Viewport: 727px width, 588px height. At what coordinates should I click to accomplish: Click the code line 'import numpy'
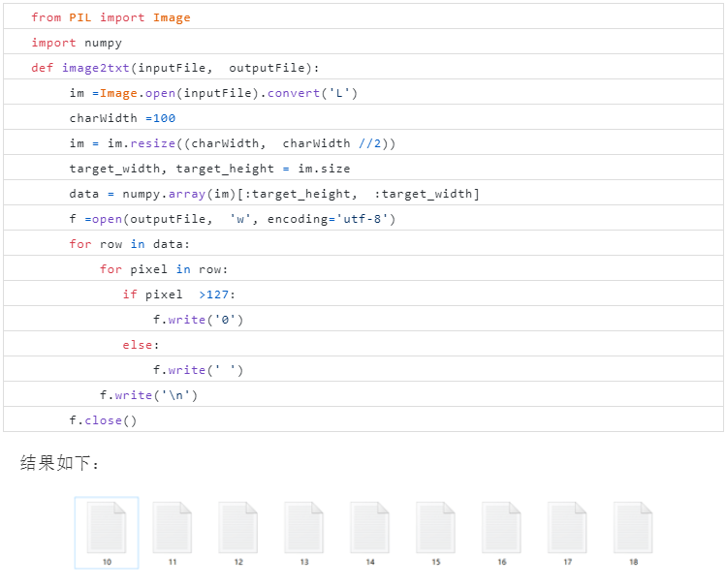point(363,42)
